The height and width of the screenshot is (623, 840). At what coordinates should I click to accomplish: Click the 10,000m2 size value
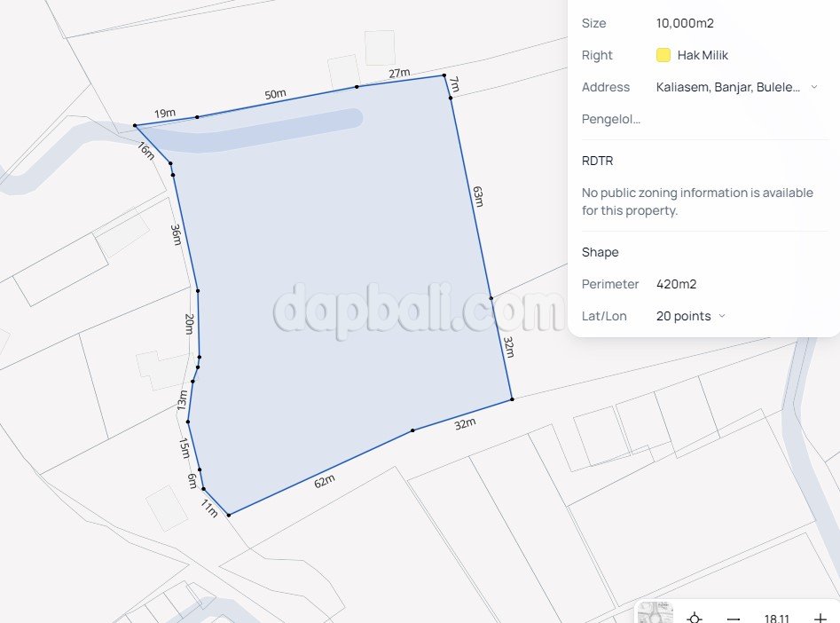685,23
